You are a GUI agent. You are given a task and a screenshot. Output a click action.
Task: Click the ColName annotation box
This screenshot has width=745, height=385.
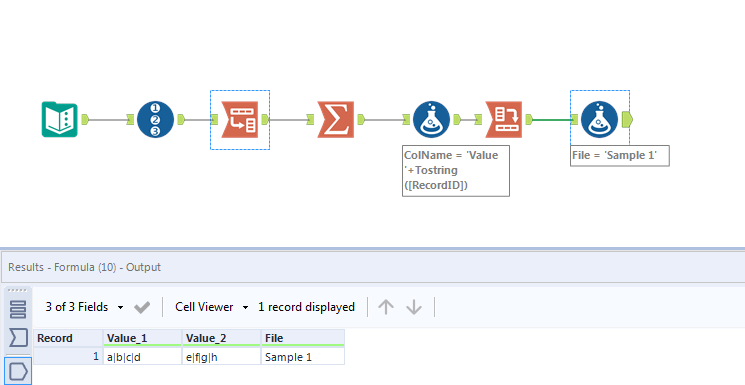click(x=456, y=171)
